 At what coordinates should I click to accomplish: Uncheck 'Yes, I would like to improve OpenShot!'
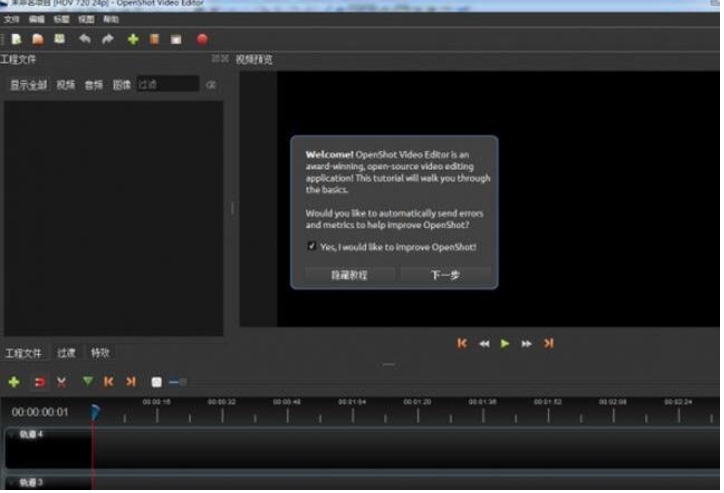coord(312,246)
